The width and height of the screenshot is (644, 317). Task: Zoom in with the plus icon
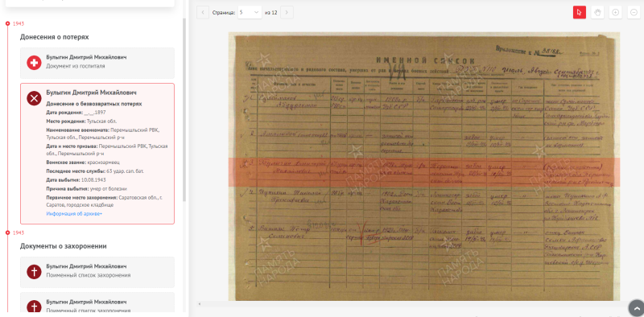615,12
